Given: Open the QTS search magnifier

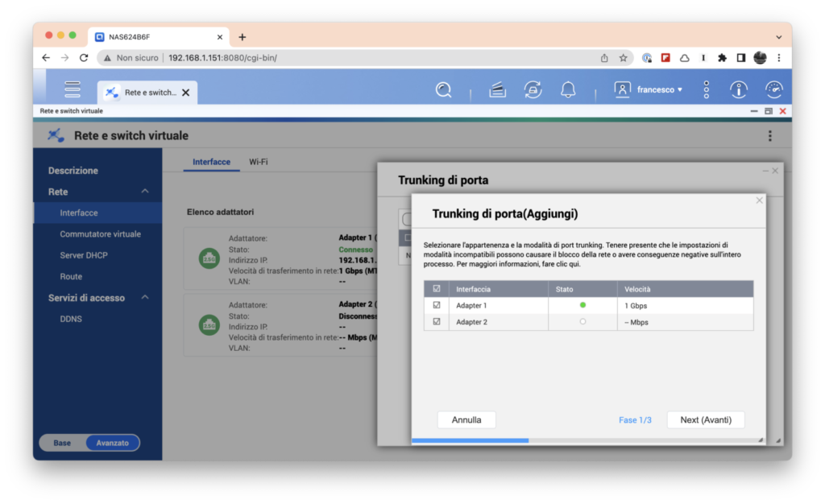Looking at the screenshot, I should pyautogui.click(x=444, y=90).
